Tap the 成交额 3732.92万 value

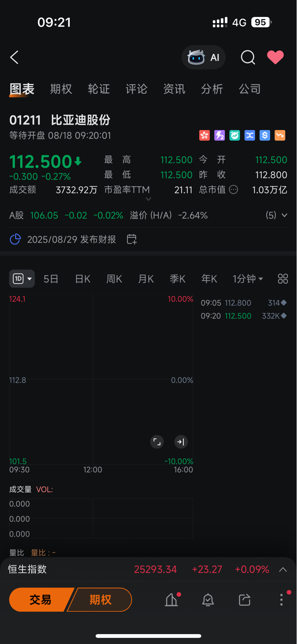point(53,190)
